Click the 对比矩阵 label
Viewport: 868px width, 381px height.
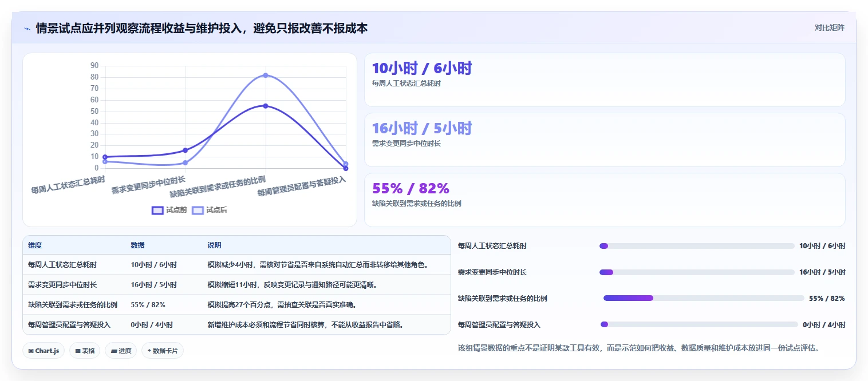(829, 27)
